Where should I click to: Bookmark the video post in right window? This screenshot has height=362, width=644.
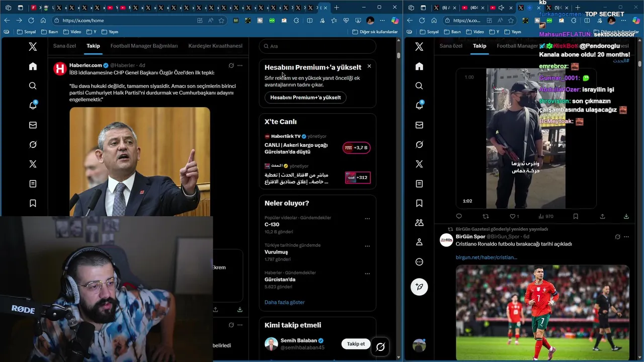576,216
